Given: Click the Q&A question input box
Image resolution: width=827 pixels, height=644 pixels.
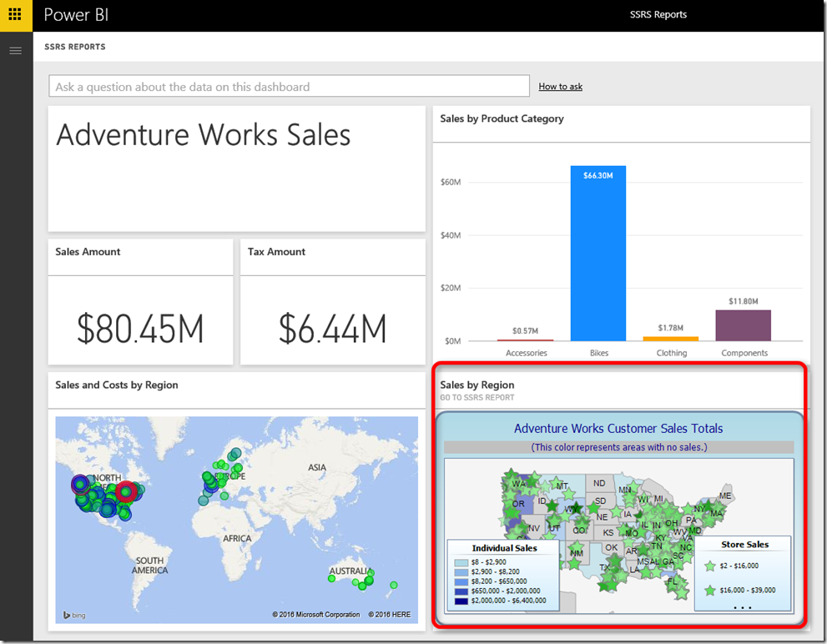Looking at the screenshot, I should pos(289,86).
